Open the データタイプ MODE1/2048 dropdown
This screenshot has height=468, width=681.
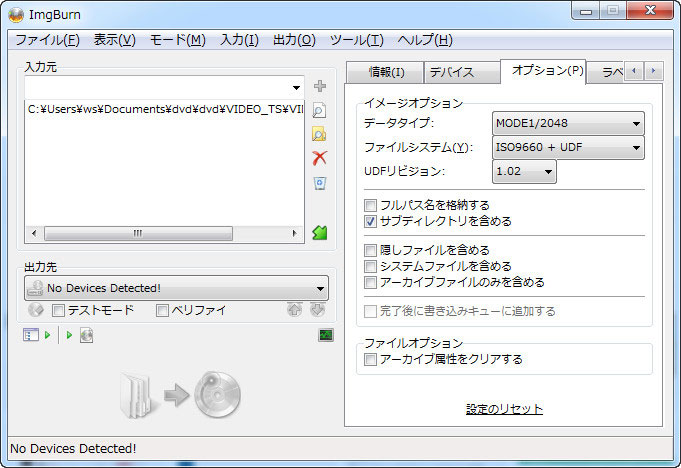tap(568, 123)
